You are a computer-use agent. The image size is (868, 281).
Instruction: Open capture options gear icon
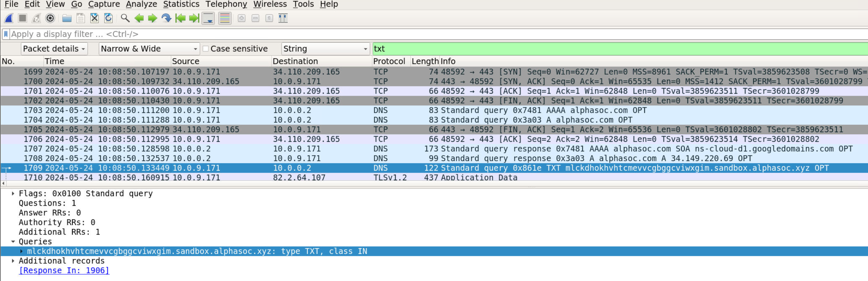tap(50, 18)
